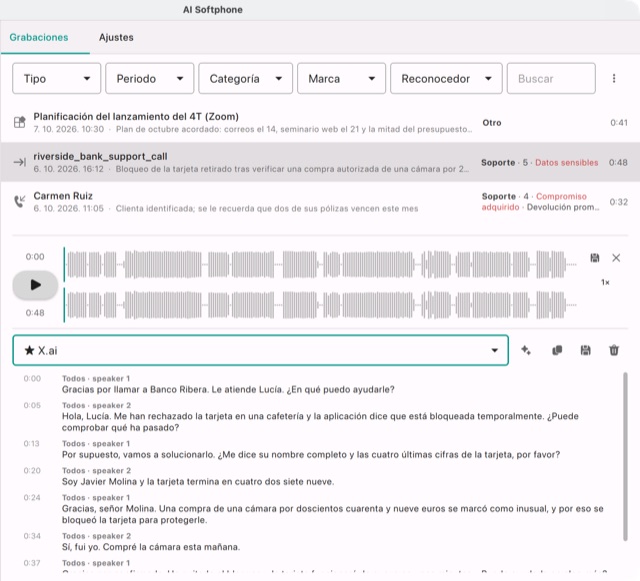Image resolution: width=640 pixels, height=581 pixels.
Task: Click the import arrow icon of riverside_bank_support_call
Action: click(19, 162)
